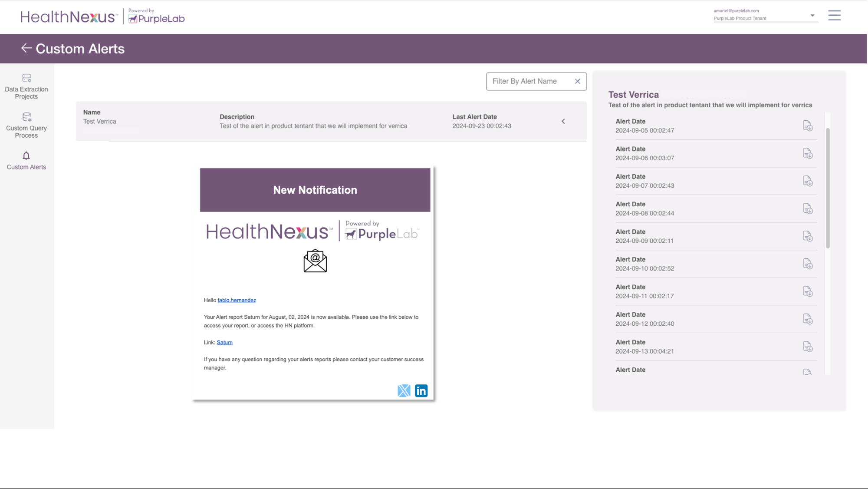Expand the PurpleLab Product Tenant dropdown
The image size is (868, 489).
pos(812,16)
